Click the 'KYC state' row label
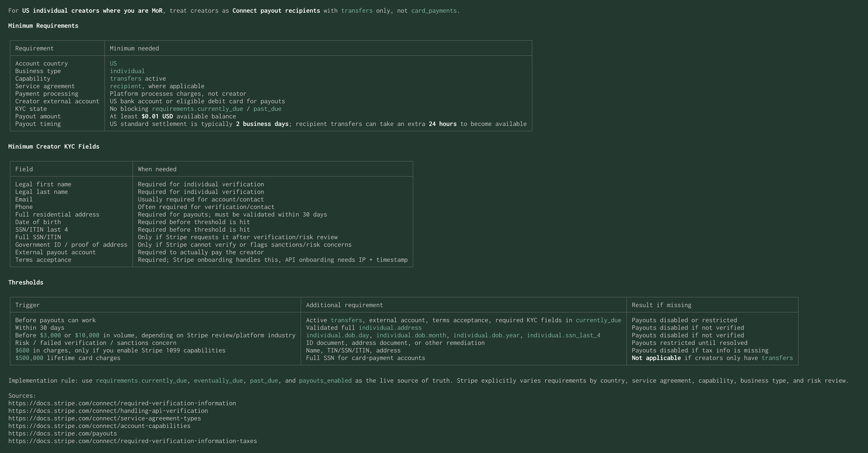 [31, 109]
